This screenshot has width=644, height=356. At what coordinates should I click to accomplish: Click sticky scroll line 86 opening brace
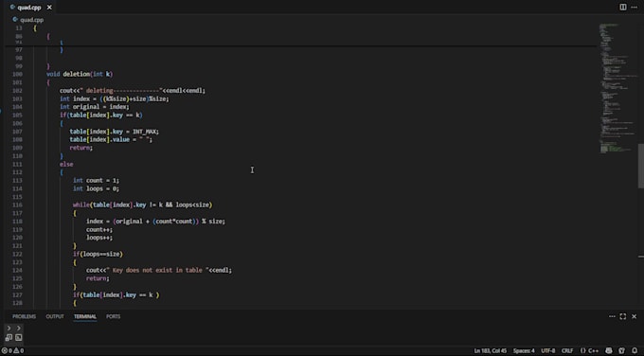point(48,36)
